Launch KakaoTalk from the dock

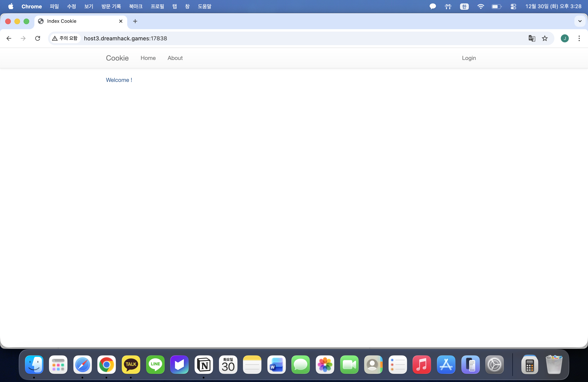tap(131, 364)
